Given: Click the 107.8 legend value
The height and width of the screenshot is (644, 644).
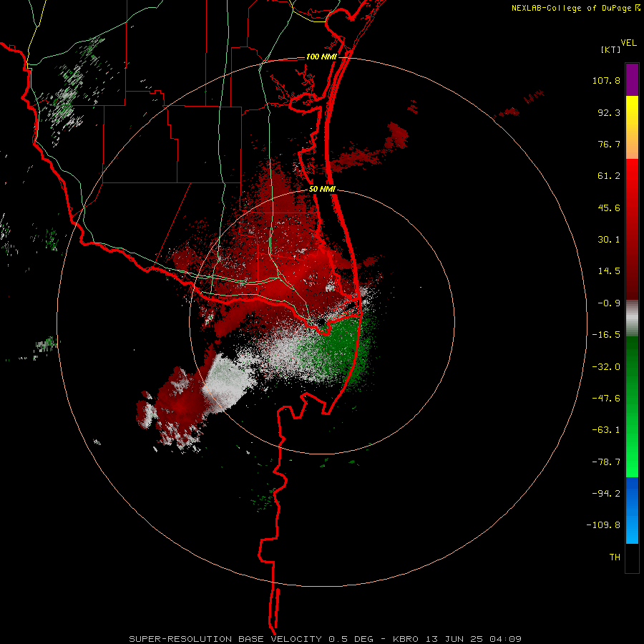Looking at the screenshot, I should click(606, 80).
